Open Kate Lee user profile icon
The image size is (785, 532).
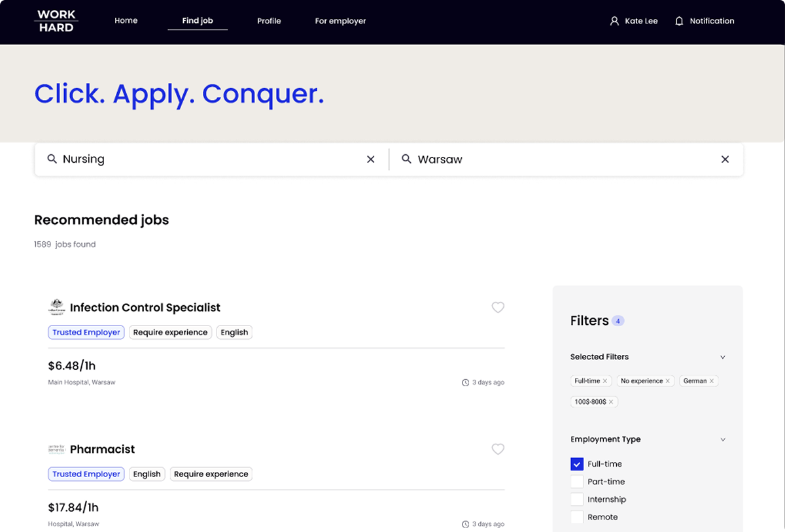point(614,21)
